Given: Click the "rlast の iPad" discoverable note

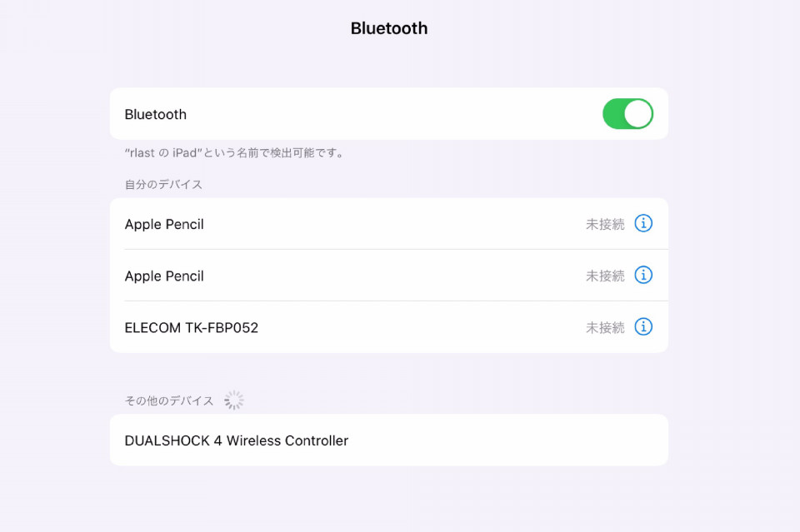Looking at the screenshot, I should (235, 152).
